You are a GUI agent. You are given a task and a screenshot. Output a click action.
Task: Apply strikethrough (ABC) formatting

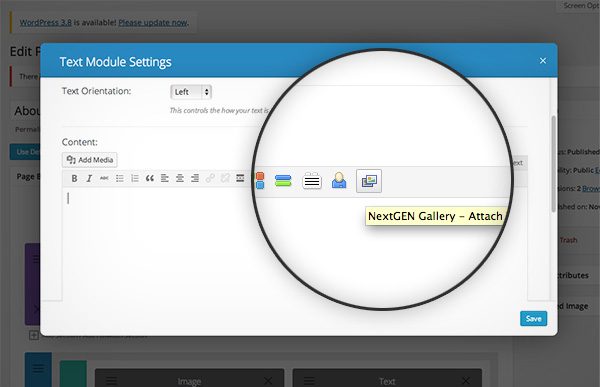(104, 178)
